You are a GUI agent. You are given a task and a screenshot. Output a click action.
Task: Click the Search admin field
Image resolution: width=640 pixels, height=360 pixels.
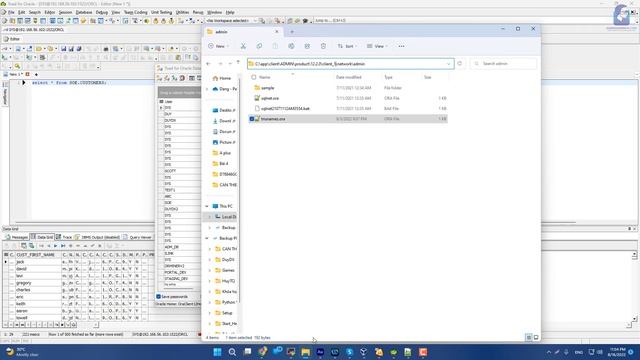pos(503,64)
